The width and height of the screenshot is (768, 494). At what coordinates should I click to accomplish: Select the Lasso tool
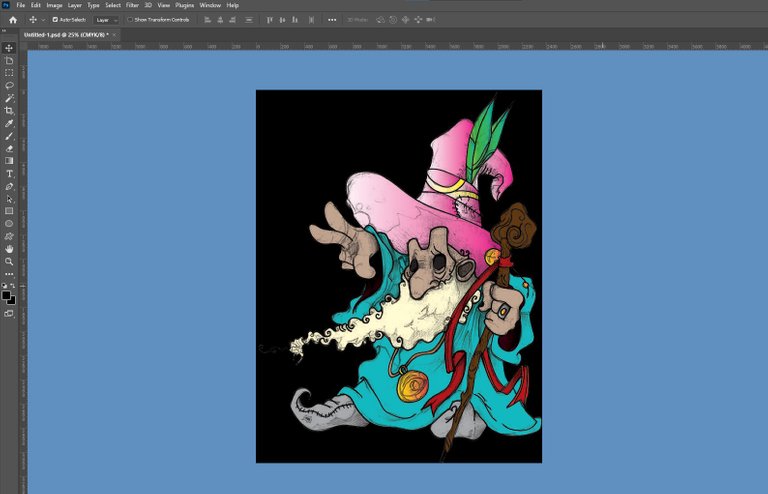(x=9, y=85)
